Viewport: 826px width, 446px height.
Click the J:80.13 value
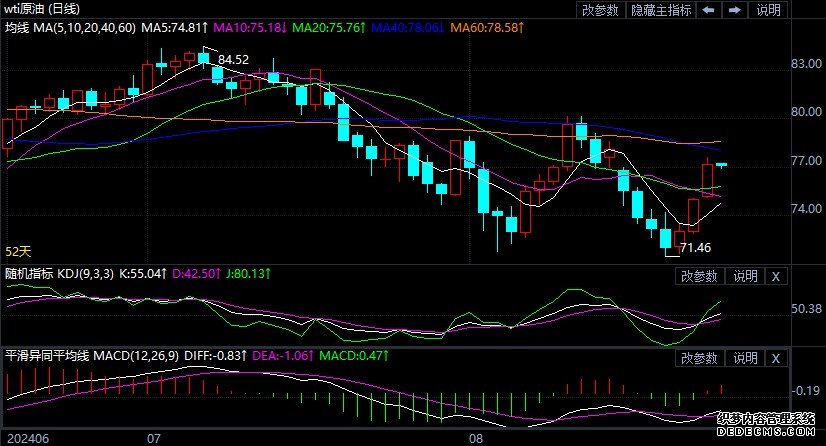248,274
